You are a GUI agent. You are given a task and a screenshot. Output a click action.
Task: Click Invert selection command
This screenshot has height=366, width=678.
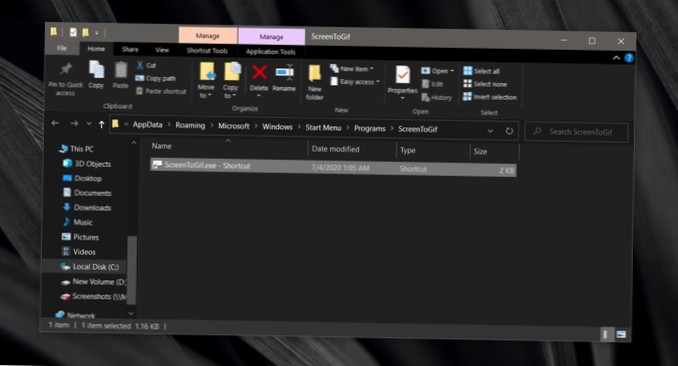pos(489,97)
